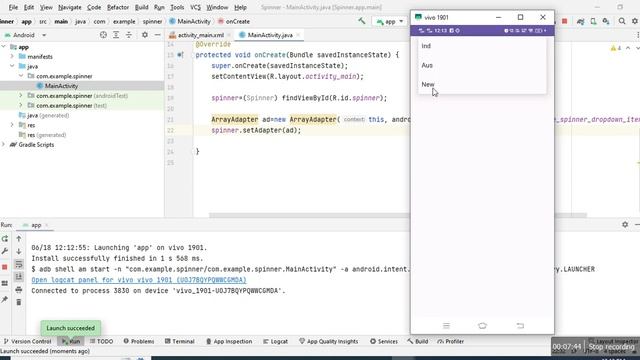Select 'New' in spinner dropdown
Viewport: 640px width, 360px height.
(482, 84)
